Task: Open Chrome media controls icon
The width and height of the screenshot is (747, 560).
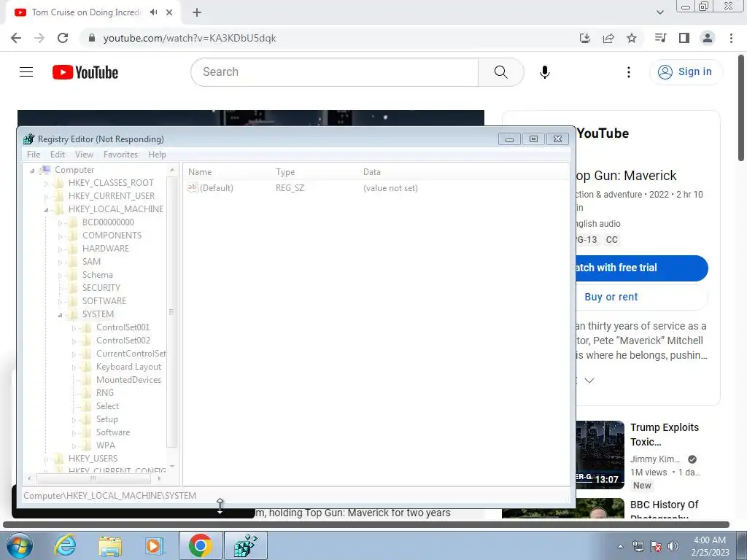Action: (x=660, y=38)
